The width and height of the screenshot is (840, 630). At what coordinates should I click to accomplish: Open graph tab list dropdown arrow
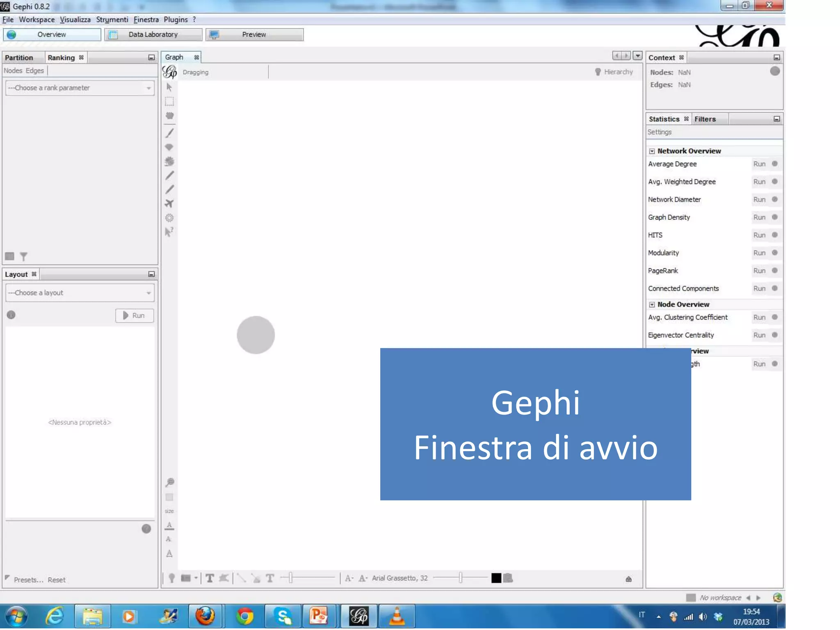click(637, 56)
